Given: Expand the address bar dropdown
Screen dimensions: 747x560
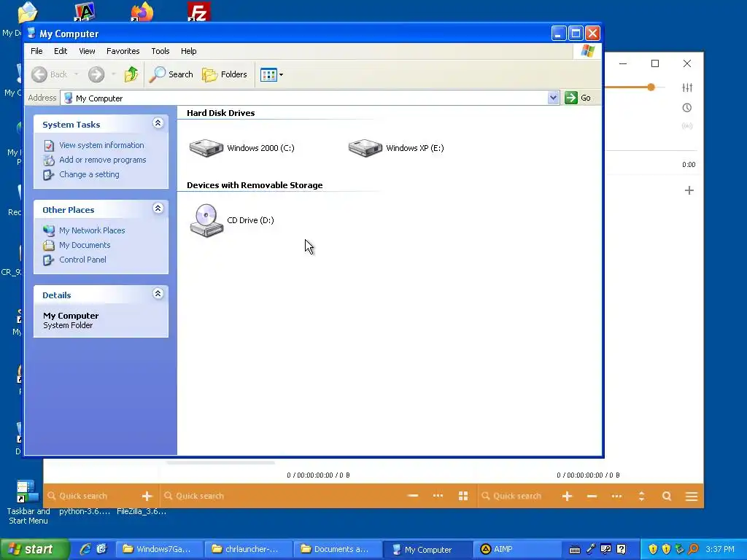Looking at the screenshot, I should 553,98.
